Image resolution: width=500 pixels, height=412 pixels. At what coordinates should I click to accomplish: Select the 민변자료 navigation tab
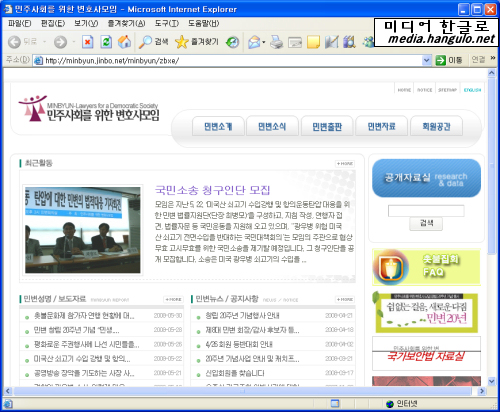click(381, 126)
